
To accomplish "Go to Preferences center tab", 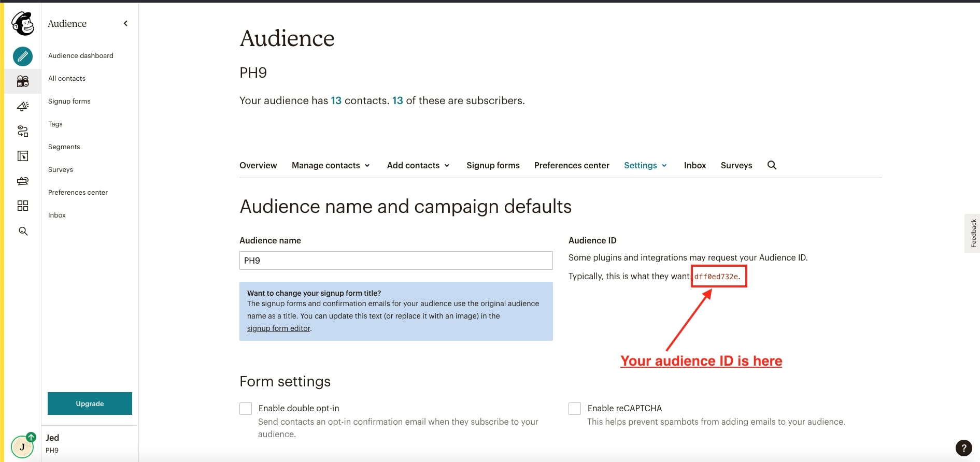I will click(572, 165).
